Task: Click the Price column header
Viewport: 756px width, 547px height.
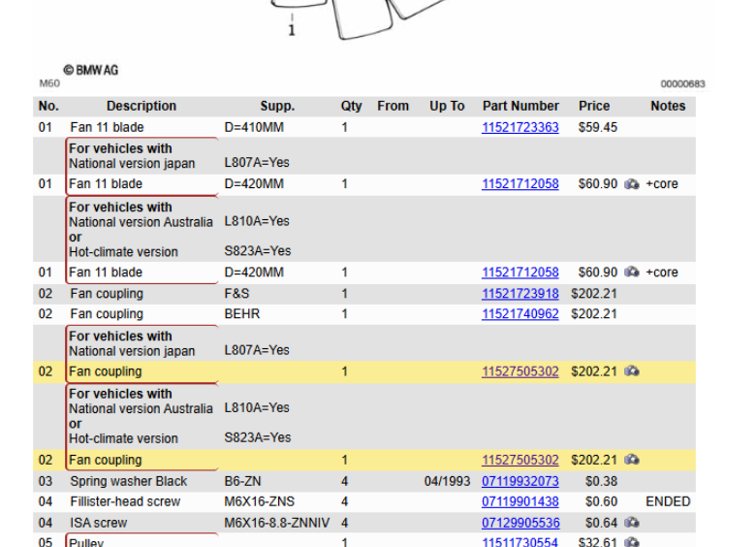Action: [x=594, y=106]
